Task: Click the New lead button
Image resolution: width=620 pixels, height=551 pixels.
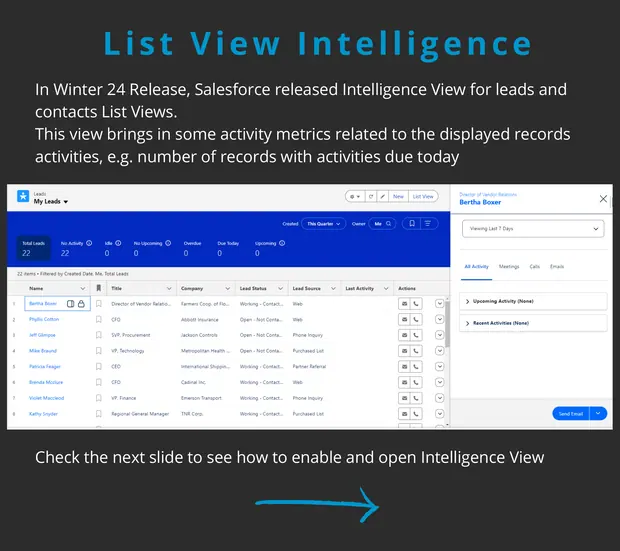Action: 398,197
